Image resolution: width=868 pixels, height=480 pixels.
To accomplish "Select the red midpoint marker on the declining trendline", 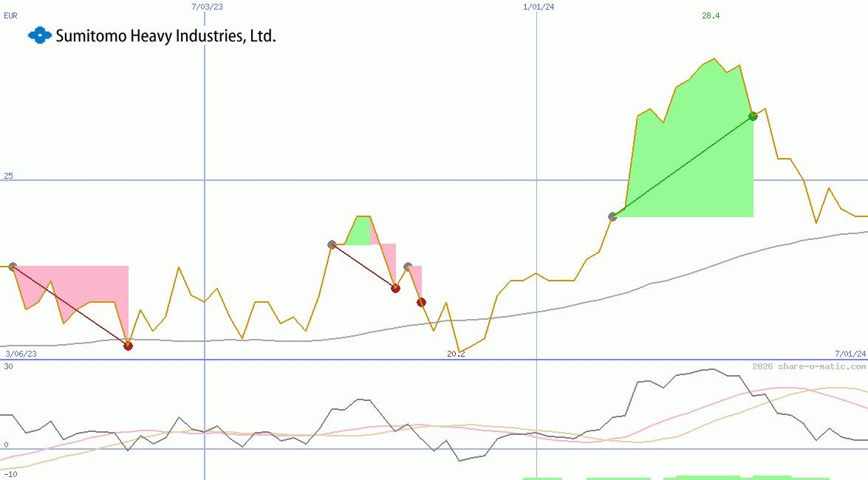I will tap(396, 289).
